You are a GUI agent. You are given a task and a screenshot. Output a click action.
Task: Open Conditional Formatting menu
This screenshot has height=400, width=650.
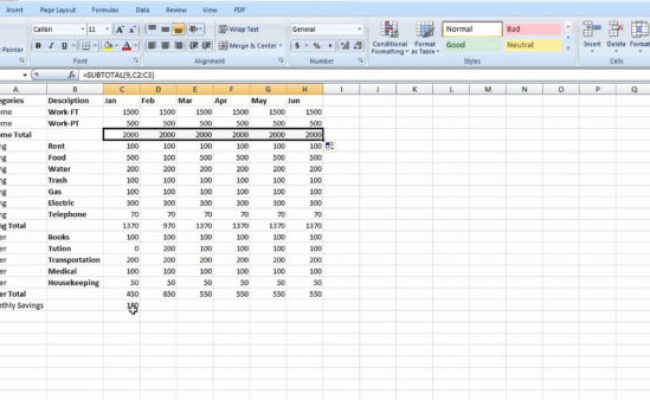pos(389,37)
